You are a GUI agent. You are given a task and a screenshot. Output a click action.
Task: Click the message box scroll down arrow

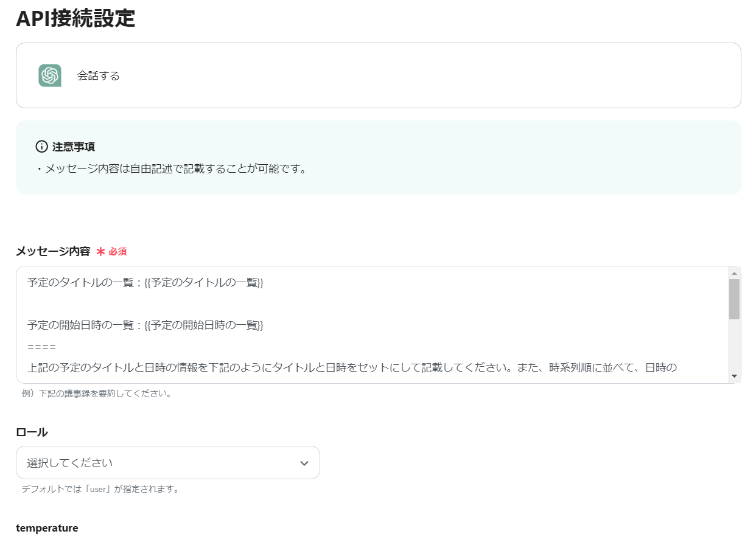[x=734, y=376]
